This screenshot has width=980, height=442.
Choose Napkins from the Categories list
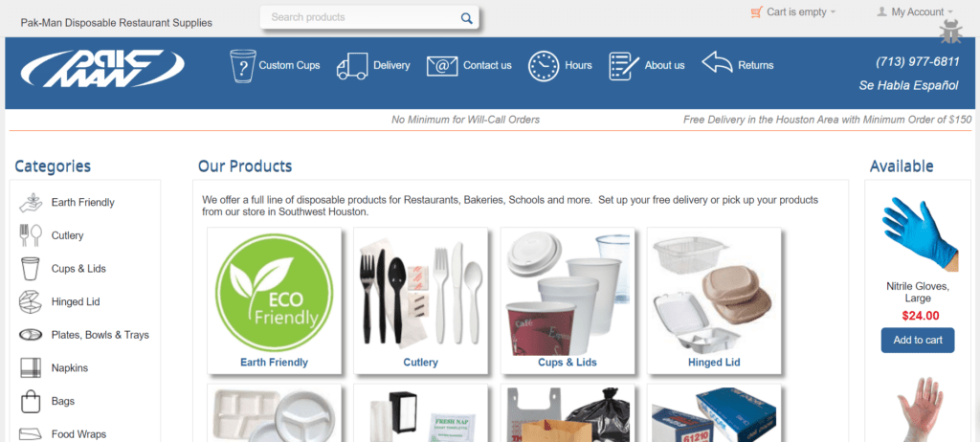click(69, 368)
